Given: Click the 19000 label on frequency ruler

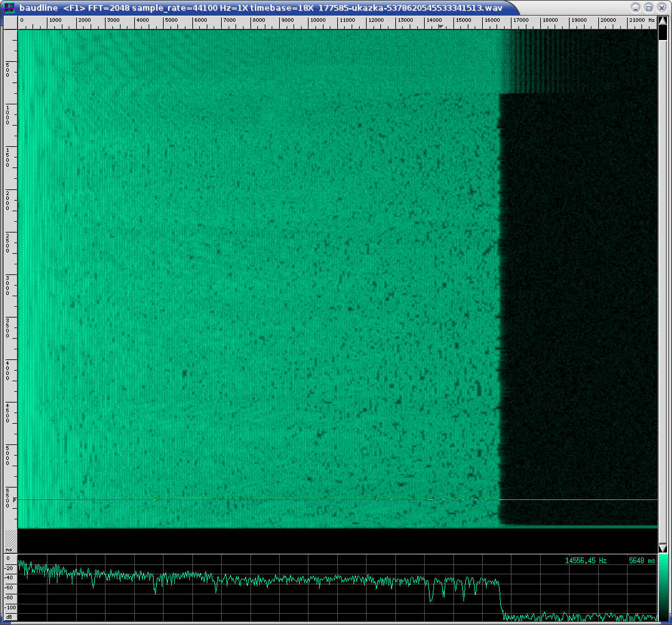Looking at the screenshot, I should click(x=579, y=20).
